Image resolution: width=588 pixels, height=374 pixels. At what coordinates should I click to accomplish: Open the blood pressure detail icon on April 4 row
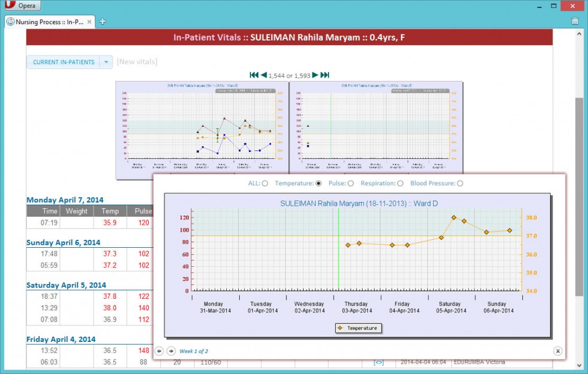[379, 362]
